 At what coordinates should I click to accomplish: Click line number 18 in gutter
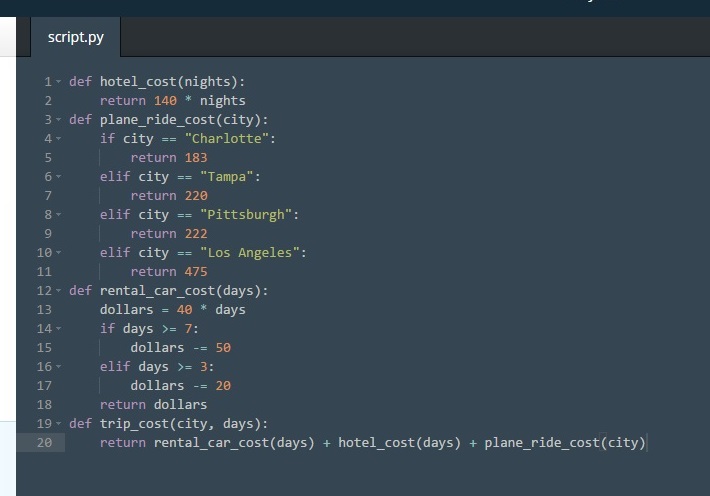point(44,405)
